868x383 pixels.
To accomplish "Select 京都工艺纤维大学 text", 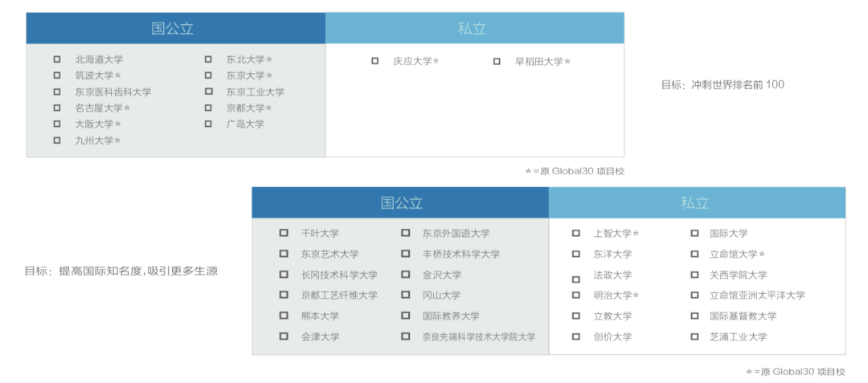I will coord(339,295).
